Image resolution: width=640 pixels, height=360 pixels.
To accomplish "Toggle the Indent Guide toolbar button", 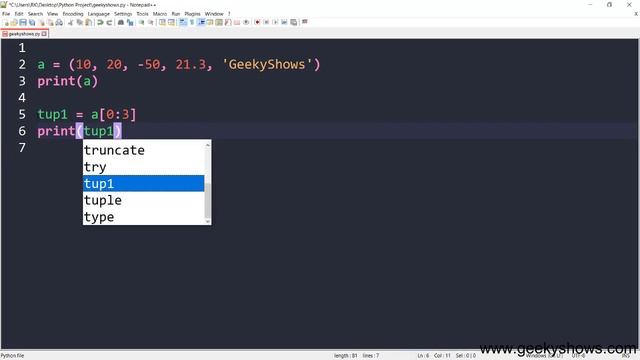I will click(x=201, y=22).
